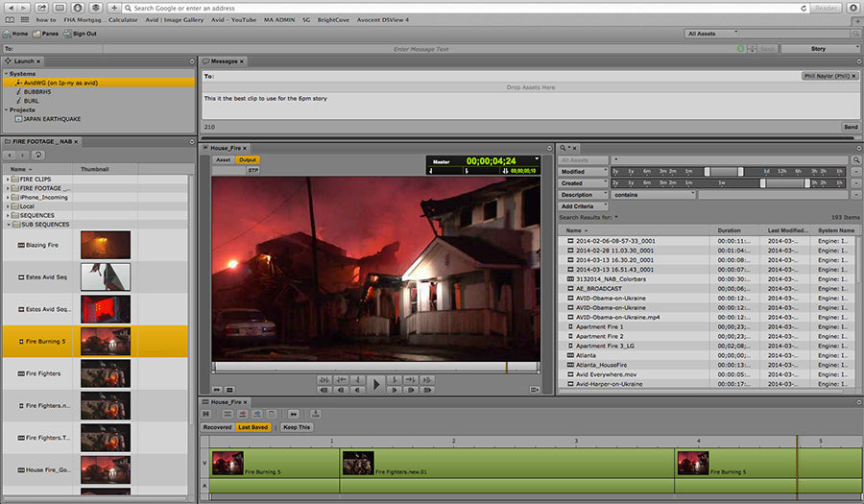Click the send-to-playback icon in timeline toolbar
The height and width of the screenshot is (504, 864).
pyautogui.click(x=316, y=414)
